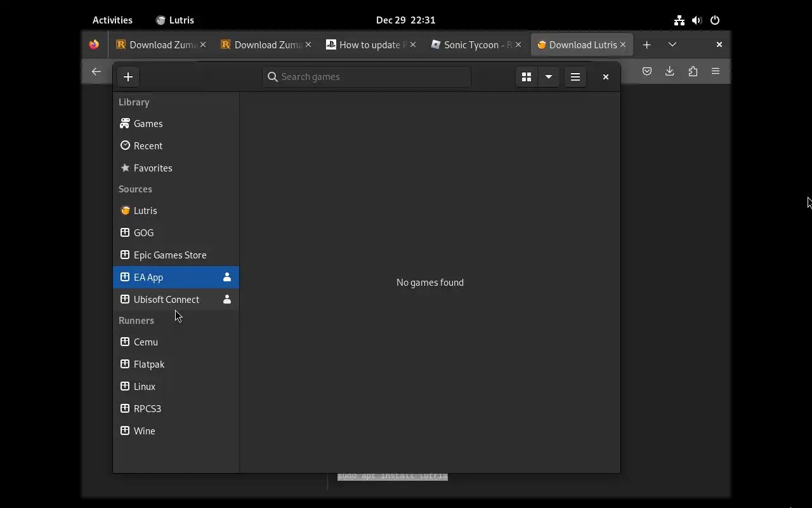Open Firefox application menu
Image resolution: width=812 pixels, height=508 pixels.
click(716, 72)
